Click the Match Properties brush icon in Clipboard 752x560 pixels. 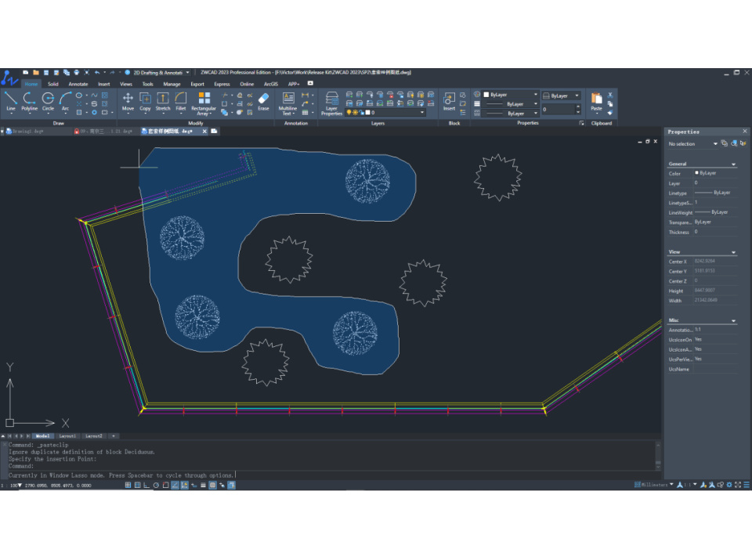pos(610,112)
